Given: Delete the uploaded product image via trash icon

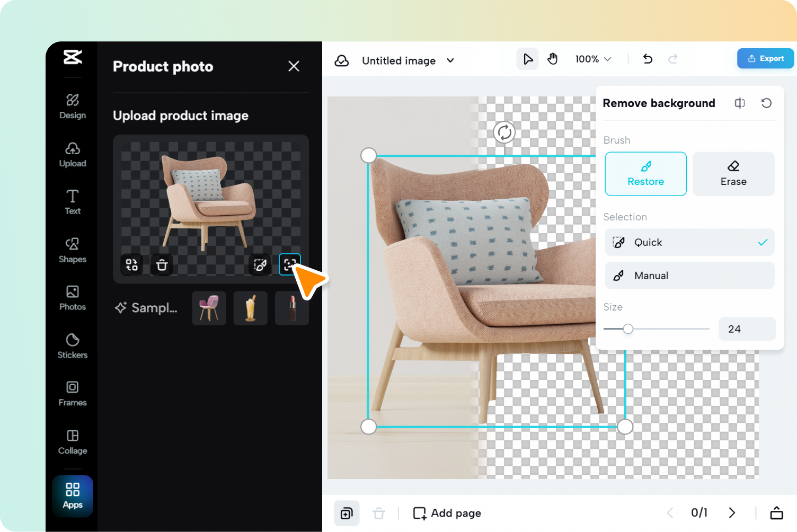Looking at the screenshot, I should pos(162,265).
